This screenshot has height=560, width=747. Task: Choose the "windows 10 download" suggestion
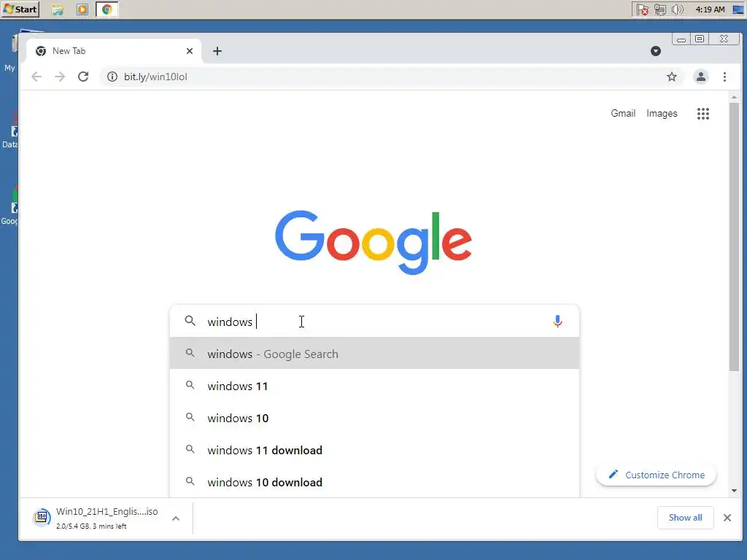tap(374, 482)
